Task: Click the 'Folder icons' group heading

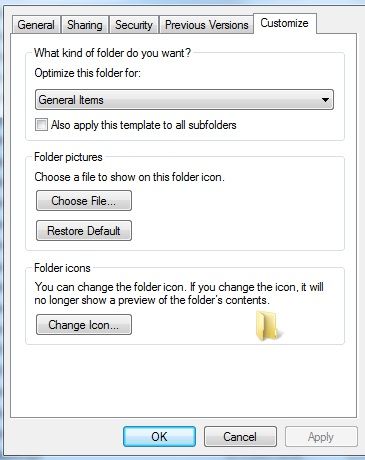Action: [62, 268]
